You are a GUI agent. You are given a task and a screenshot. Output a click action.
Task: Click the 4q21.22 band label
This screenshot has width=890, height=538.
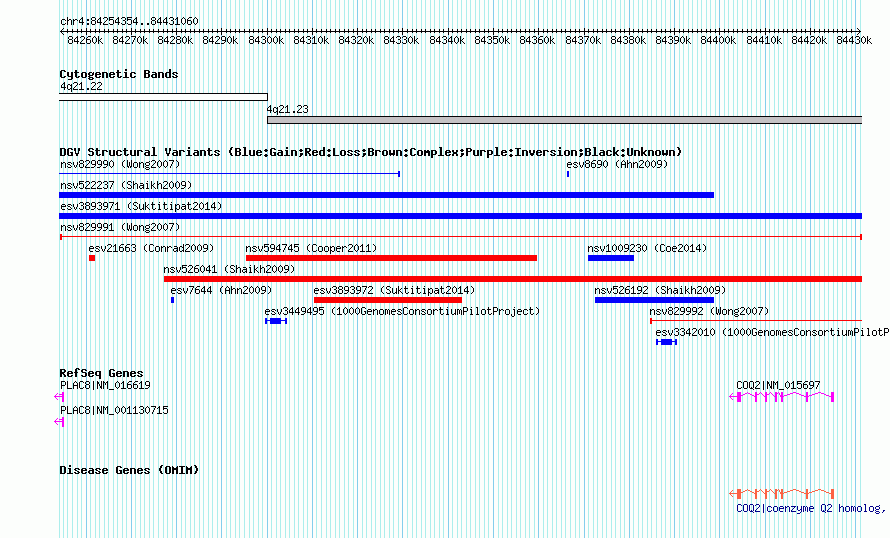pyautogui.click(x=81, y=86)
